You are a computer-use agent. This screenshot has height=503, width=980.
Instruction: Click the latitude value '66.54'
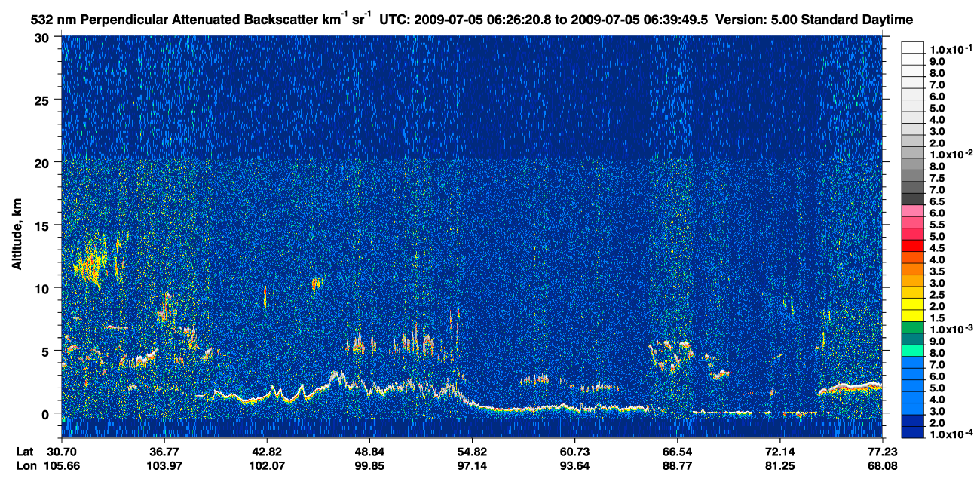coord(676,451)
